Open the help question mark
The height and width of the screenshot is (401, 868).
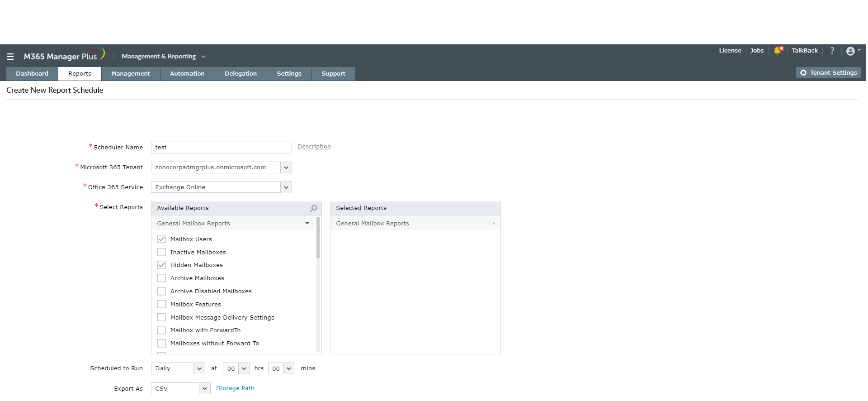[832, 51]
